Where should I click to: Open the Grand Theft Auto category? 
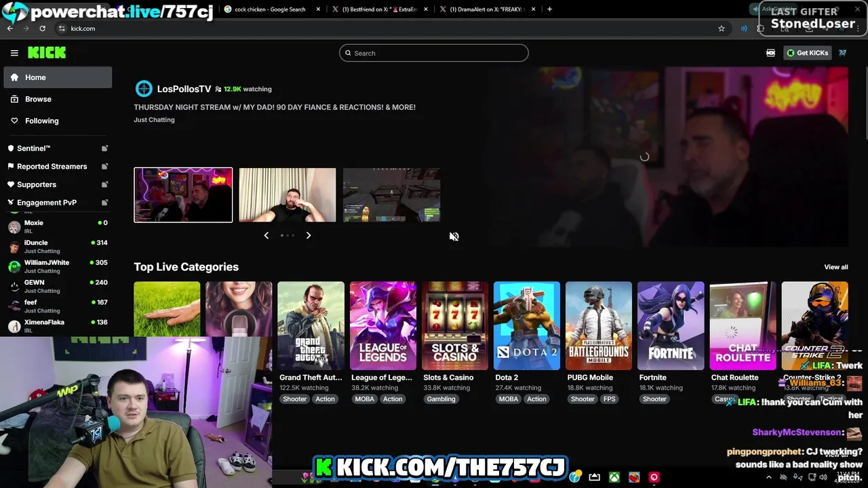311,325
